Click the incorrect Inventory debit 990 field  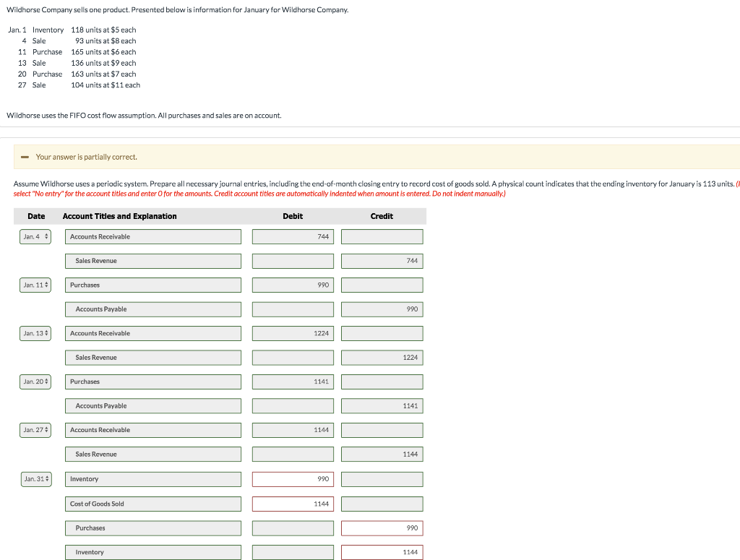coord(293,479)
